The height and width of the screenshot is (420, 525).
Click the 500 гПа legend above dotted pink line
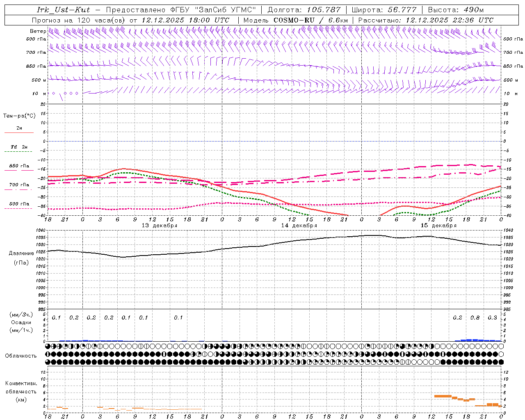click(x=19, y=204)
